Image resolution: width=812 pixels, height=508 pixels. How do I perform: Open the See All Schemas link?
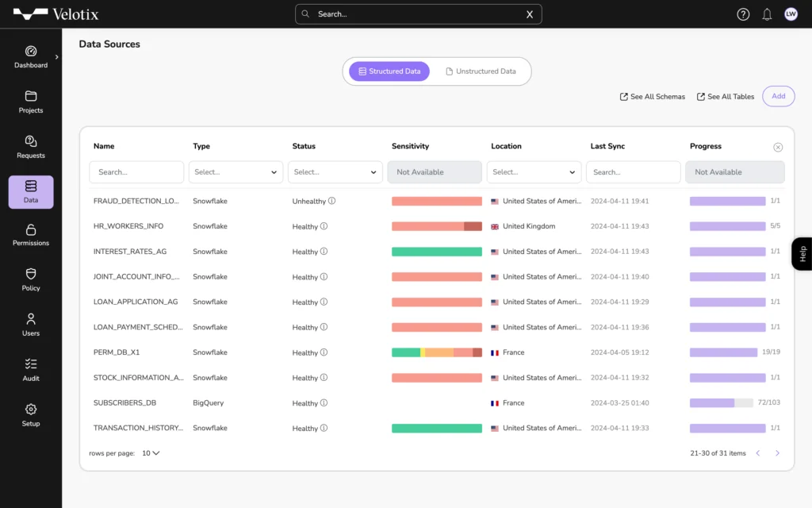point(653,96)
